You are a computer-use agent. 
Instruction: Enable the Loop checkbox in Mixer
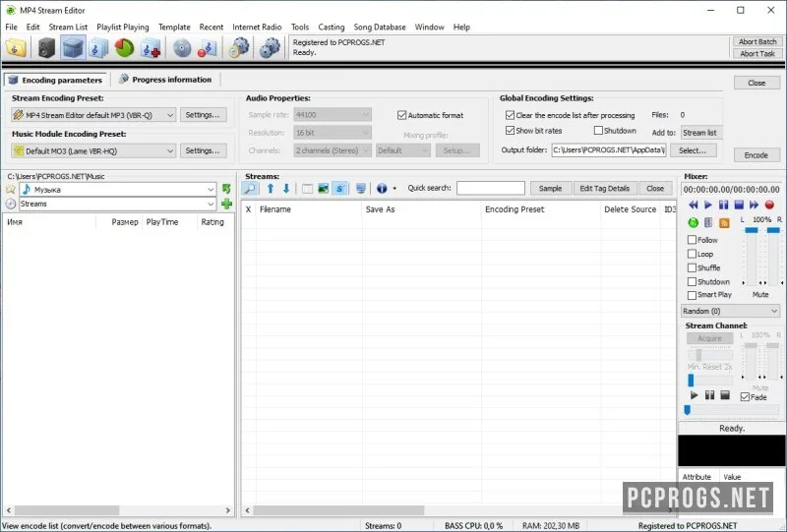tap(692, 254)
